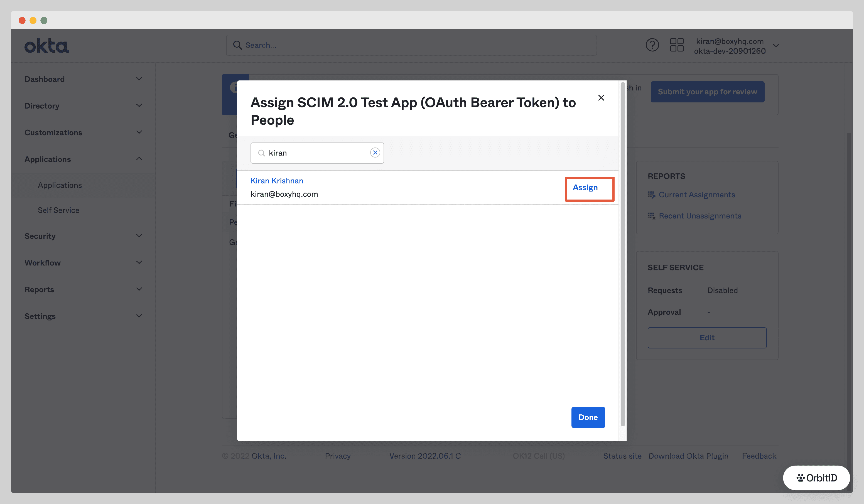Open Self Service in the sidebar
Image resolution: width=864 pixels, height=504 pixels.
58,210
